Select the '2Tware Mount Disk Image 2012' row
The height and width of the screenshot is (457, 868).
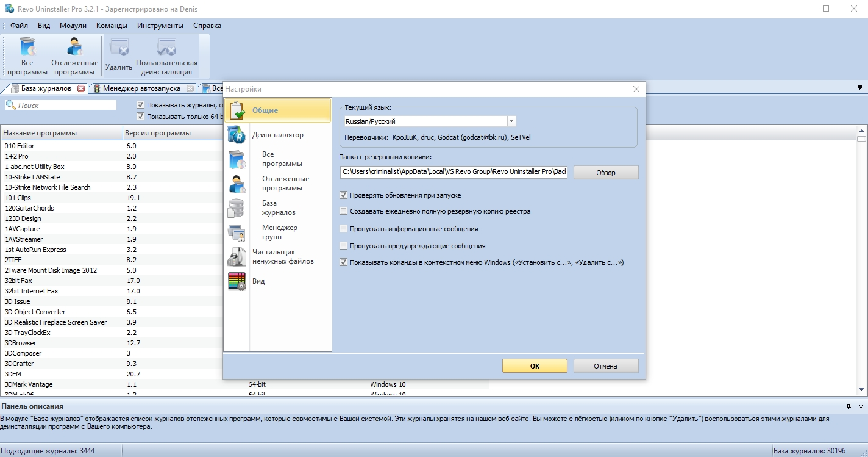click(x=112, y=270)
